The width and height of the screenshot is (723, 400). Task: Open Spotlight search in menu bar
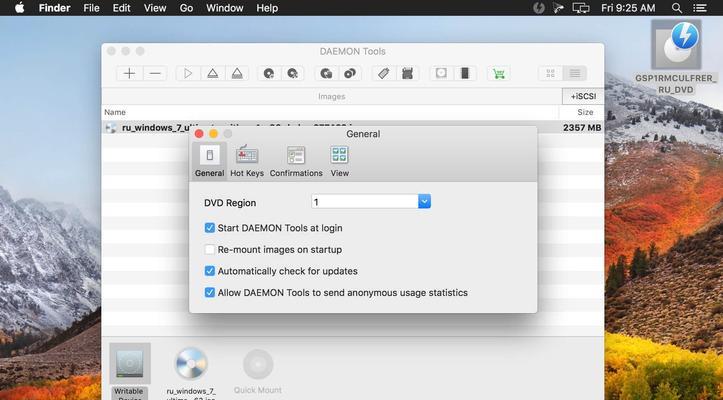click(677, 8)
